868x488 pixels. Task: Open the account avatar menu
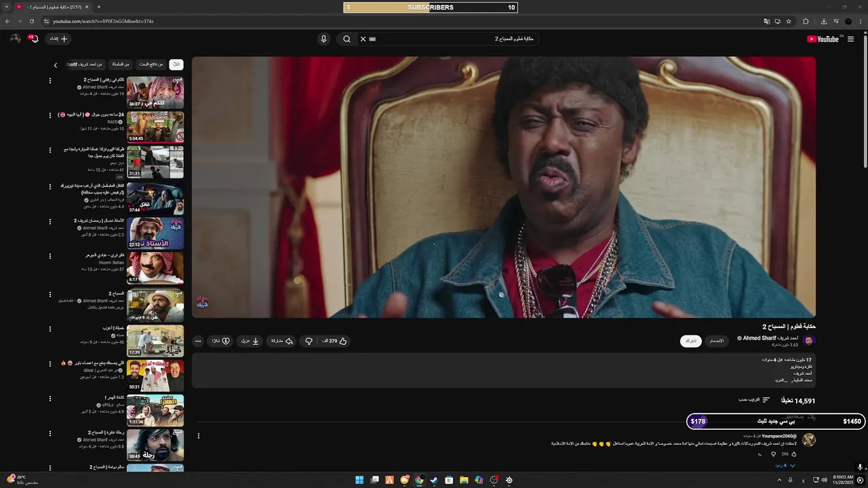coord(15,39)
